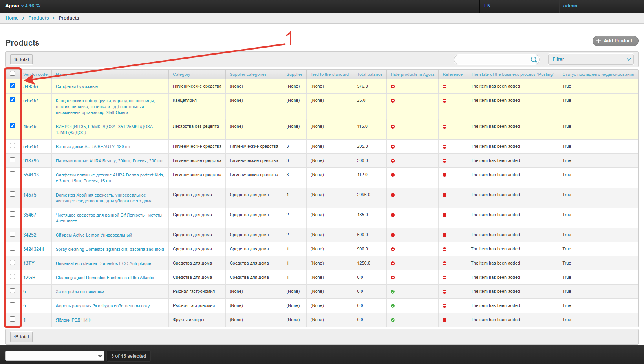Click red Reference icon for vendor 546464
Image resolution: width=644 pixels, height=364 pixels.
pos(445,101)
